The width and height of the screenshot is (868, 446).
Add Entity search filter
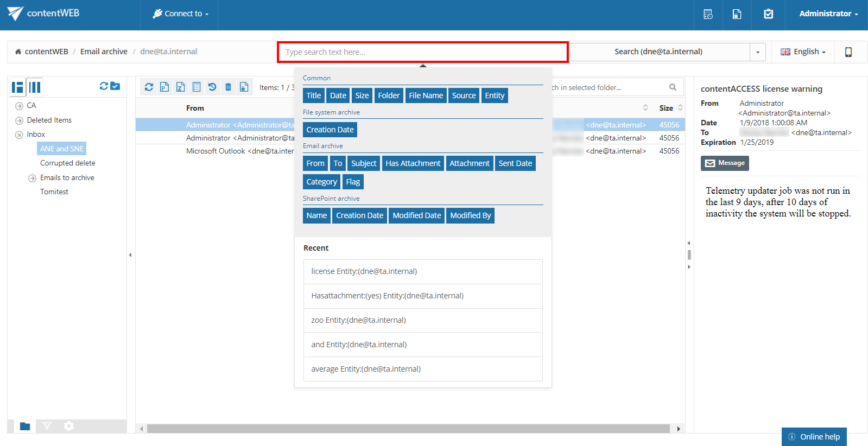pos(495,95)
